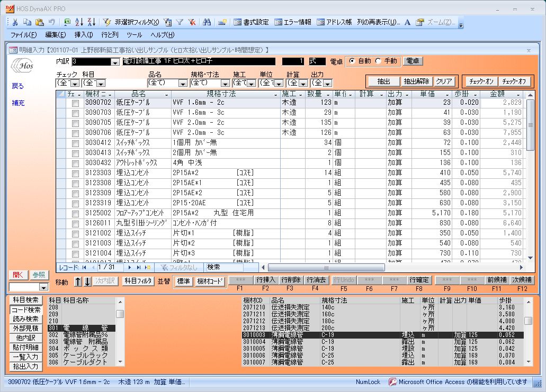Image resolution: width=546 pixels, height=392 pixels.
Task: Click the select-all corner of the grid
Action: click(x=60, y=94)
